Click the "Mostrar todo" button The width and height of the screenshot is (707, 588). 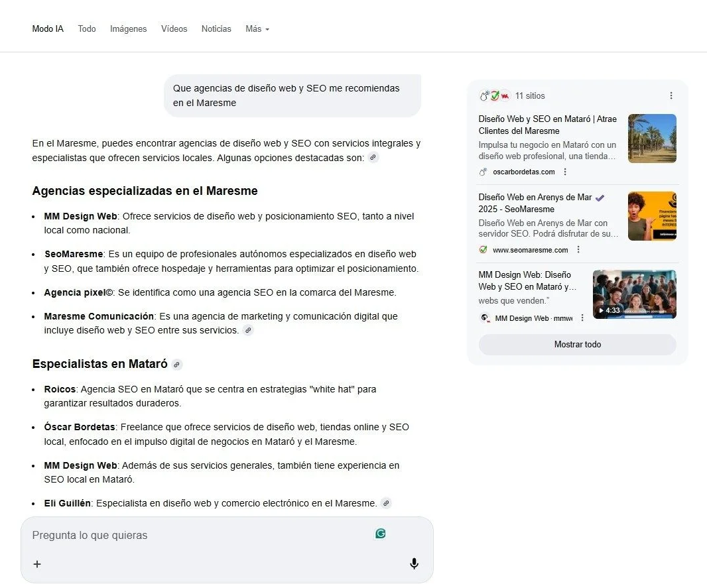(576, 344)
